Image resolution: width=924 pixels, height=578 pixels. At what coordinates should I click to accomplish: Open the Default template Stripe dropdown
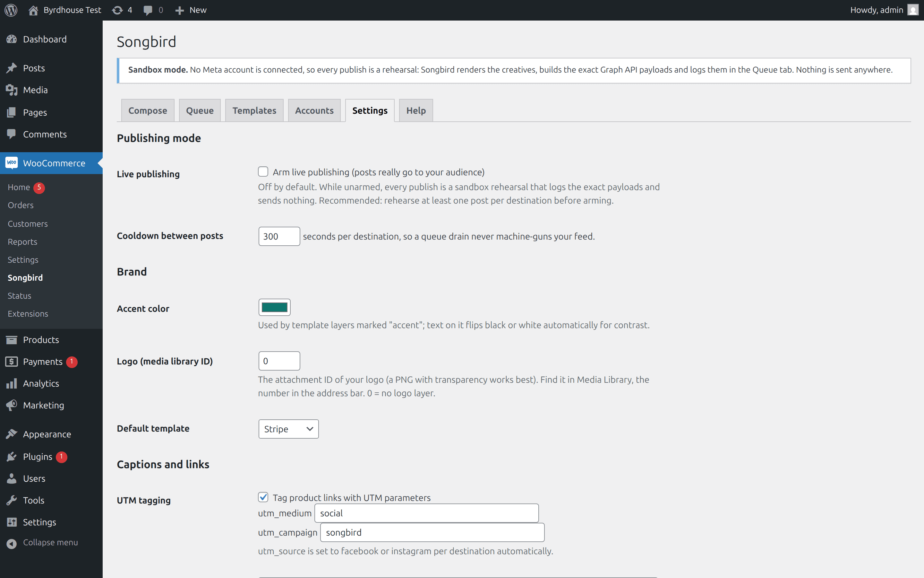tap(289, 429)
